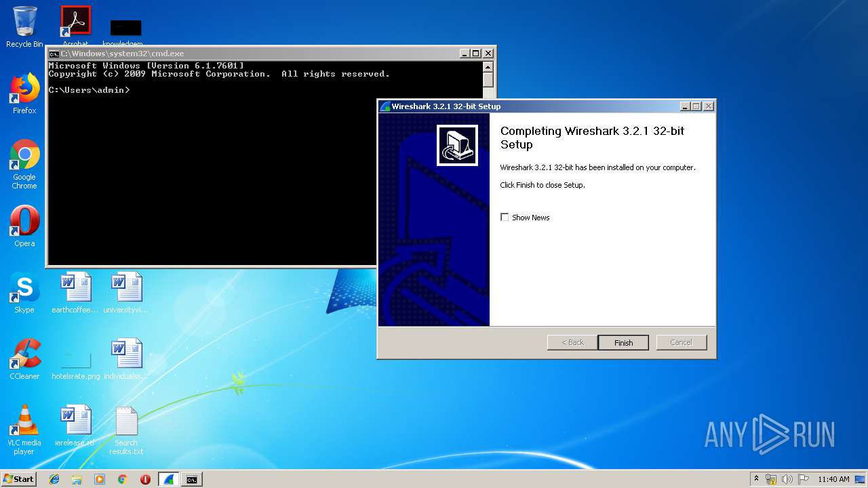Select the Skype desktop shortcut
Screen dimensions: 868x488
24,293
